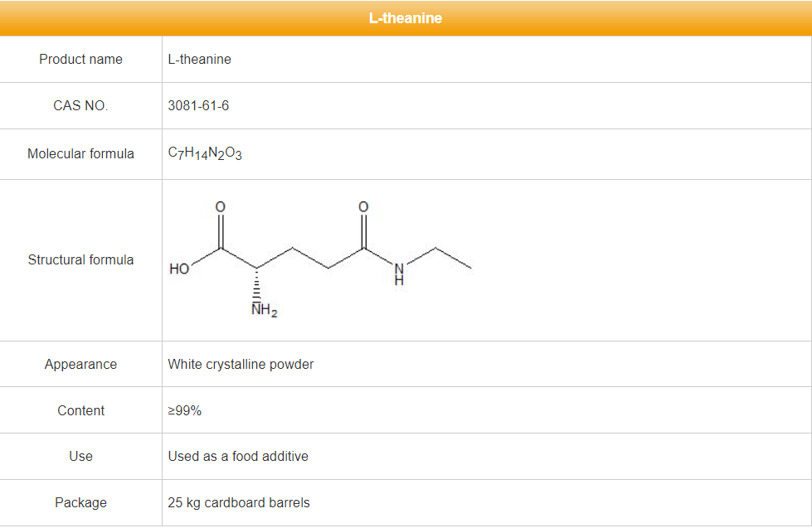The image size is (812, 528).
Task: Click the Use row label
Action: 80,457
